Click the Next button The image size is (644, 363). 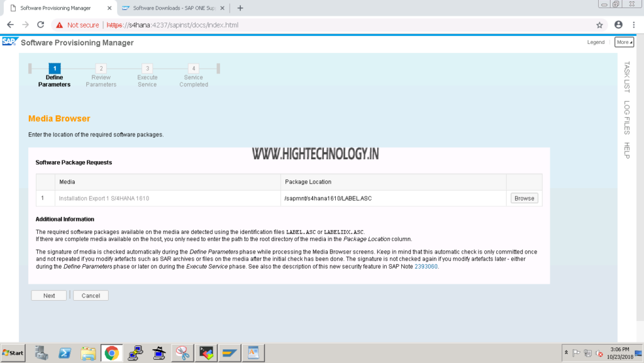[x=49, y=296]
